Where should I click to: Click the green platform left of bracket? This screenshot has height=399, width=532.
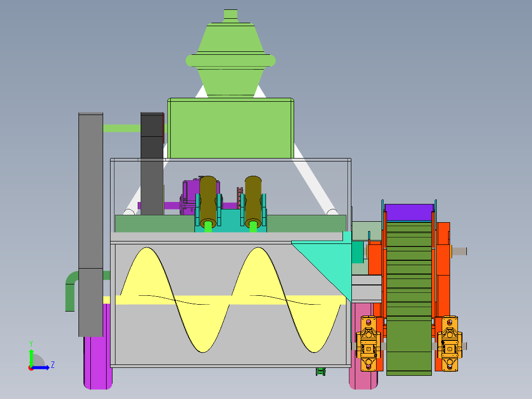pos(155,223)
